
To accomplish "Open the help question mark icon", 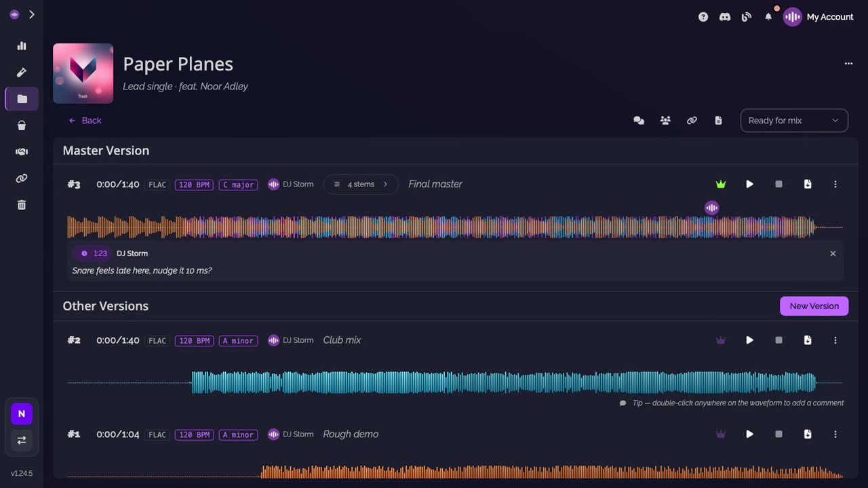I will tap(703, 17).
